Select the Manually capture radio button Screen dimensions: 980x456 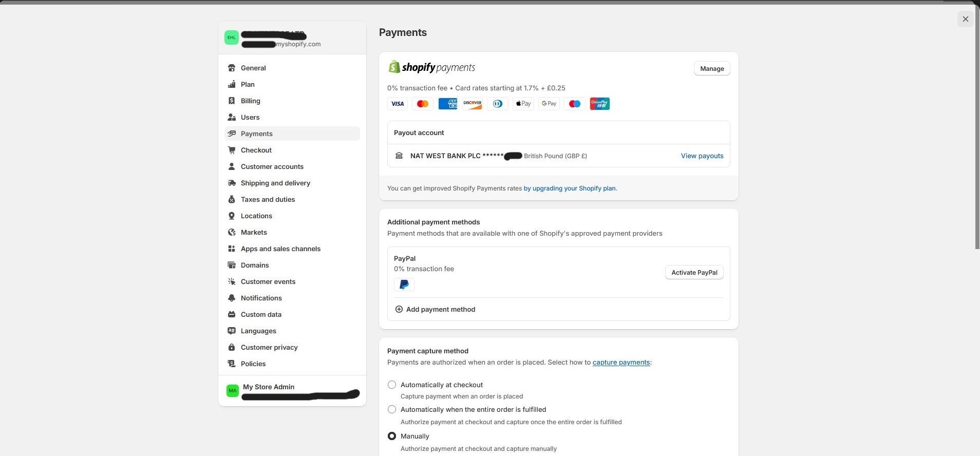(392, 436)
